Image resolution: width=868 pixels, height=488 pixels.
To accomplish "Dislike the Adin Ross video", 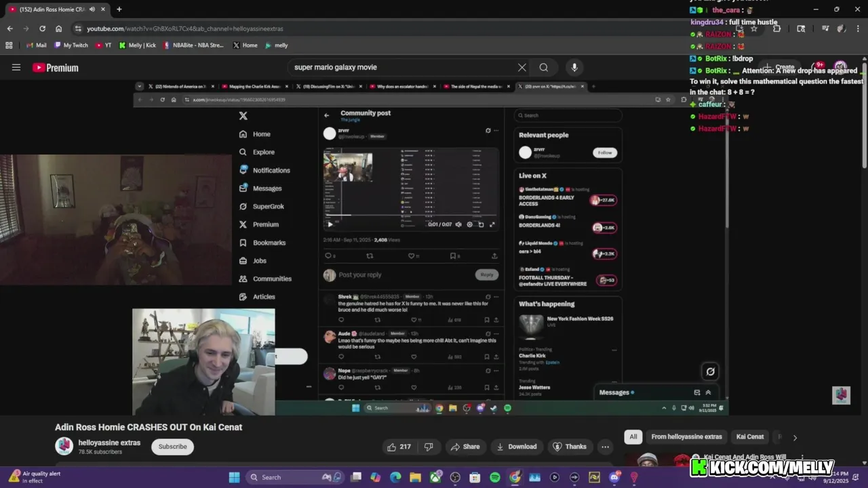I will [429, 447].
